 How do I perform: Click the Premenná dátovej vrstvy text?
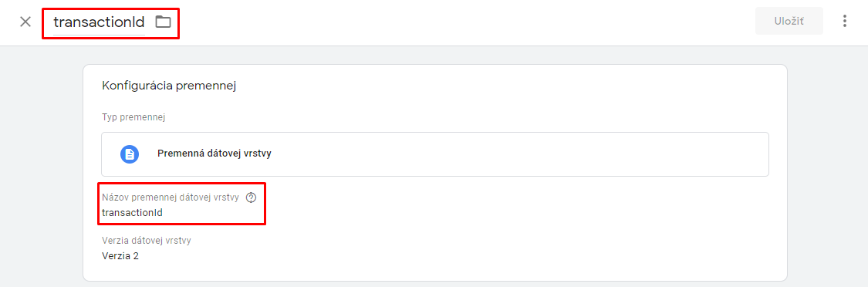coord(214,154)
